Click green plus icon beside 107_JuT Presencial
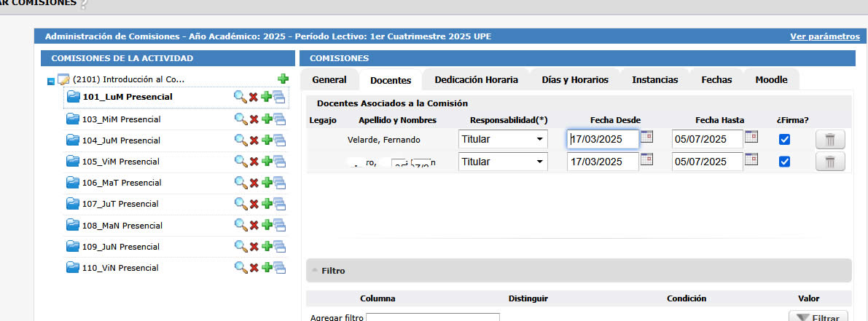Image resolution: width=868 pixels, height=321 pixels. [266, 204]
